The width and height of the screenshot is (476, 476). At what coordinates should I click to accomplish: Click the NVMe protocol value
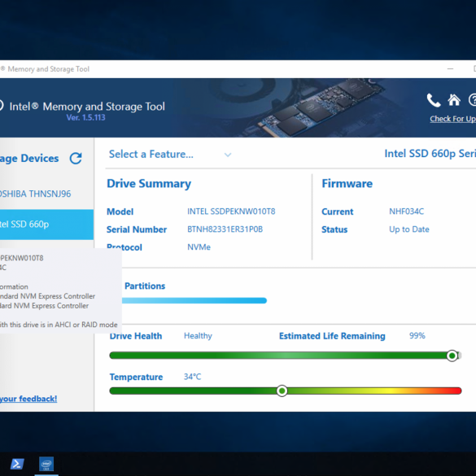[199, 247]
